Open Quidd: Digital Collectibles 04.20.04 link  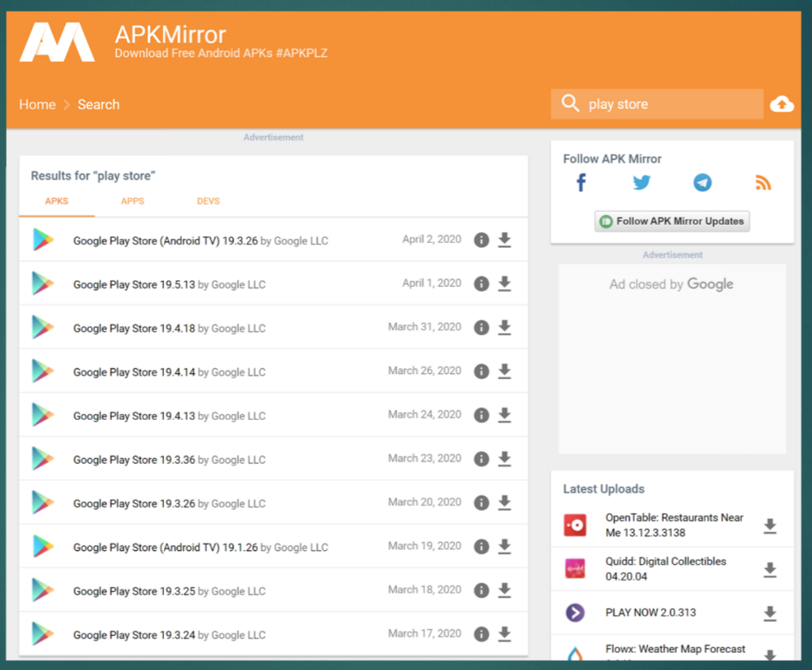click(665, 569)
